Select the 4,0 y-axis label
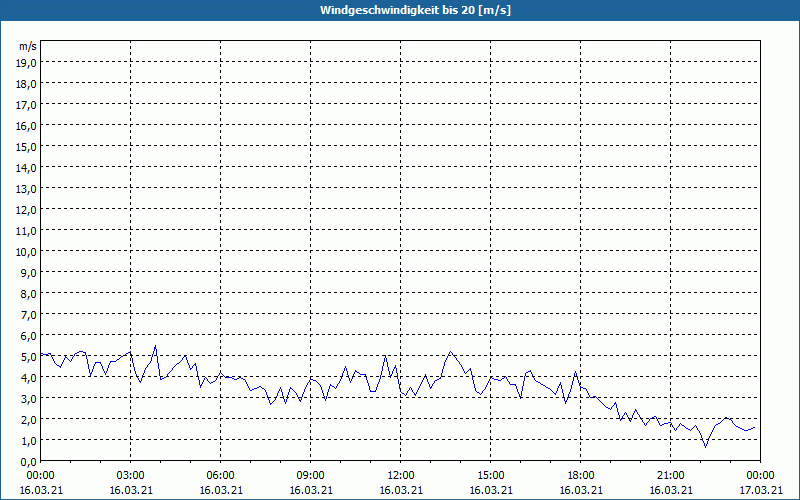The height and width of the screenshot is (500, 800). click(29, 378)
